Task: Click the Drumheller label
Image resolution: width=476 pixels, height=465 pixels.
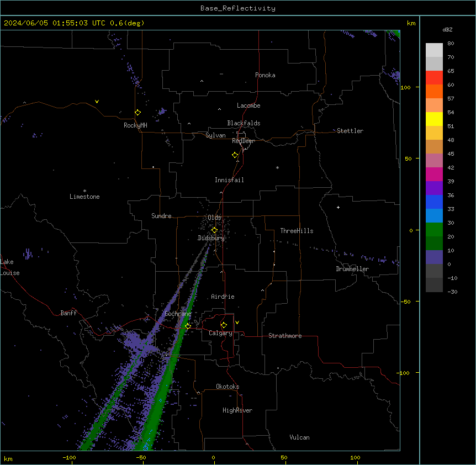Action: click(x=352, y=269)
